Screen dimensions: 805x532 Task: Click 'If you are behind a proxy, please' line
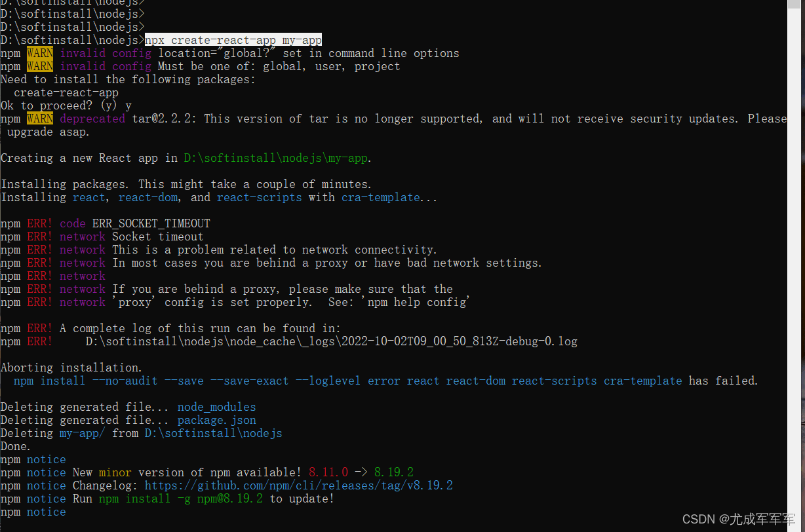(227, 289)
